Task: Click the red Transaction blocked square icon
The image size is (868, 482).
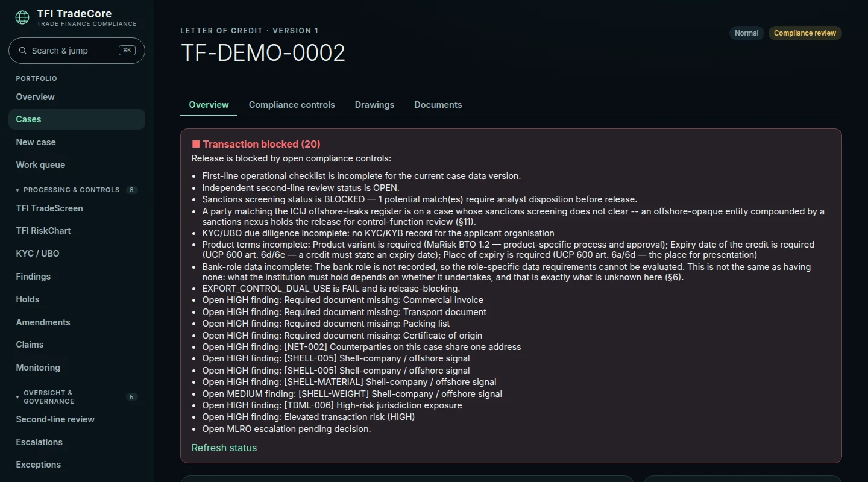Action: 196,144
